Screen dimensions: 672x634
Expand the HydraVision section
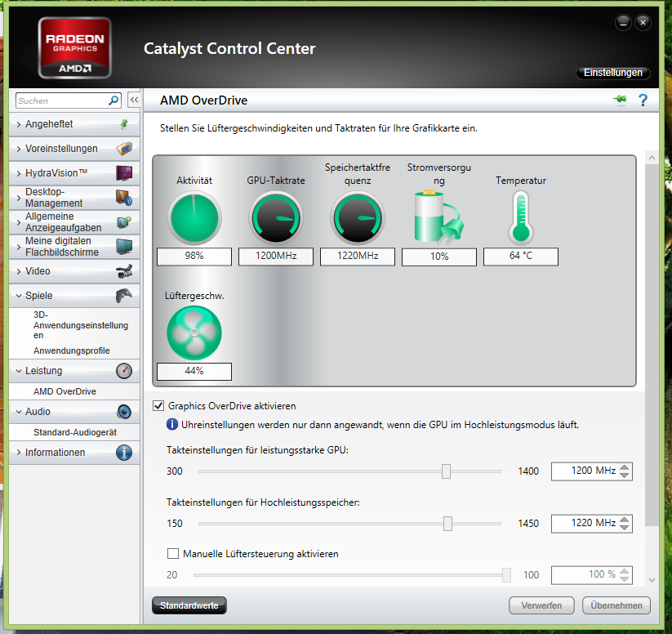[19, 173]
